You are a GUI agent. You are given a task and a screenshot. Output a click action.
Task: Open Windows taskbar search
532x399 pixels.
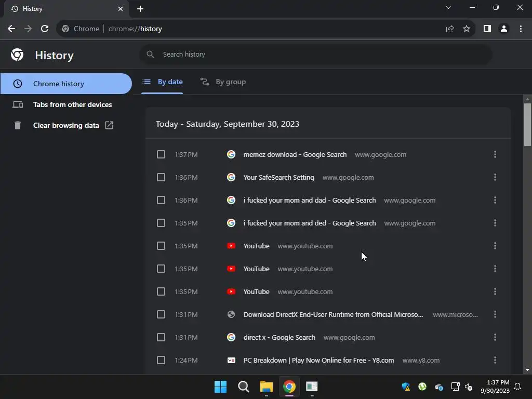point(243,387)
